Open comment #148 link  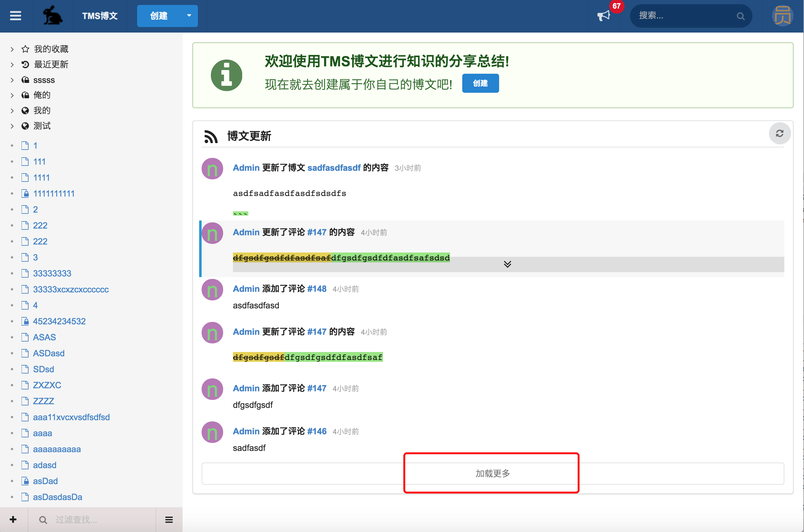click(317, 289)
